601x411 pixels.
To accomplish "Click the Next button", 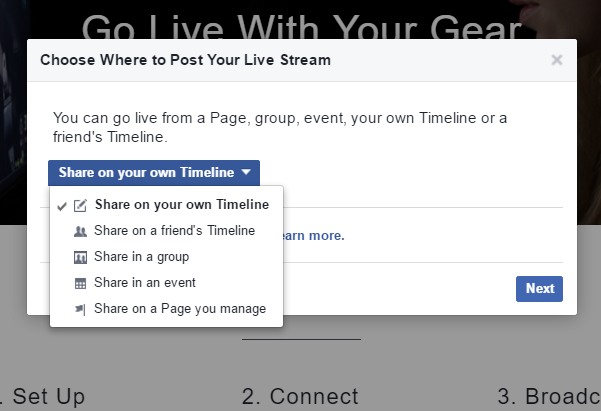I will point(539,289).
